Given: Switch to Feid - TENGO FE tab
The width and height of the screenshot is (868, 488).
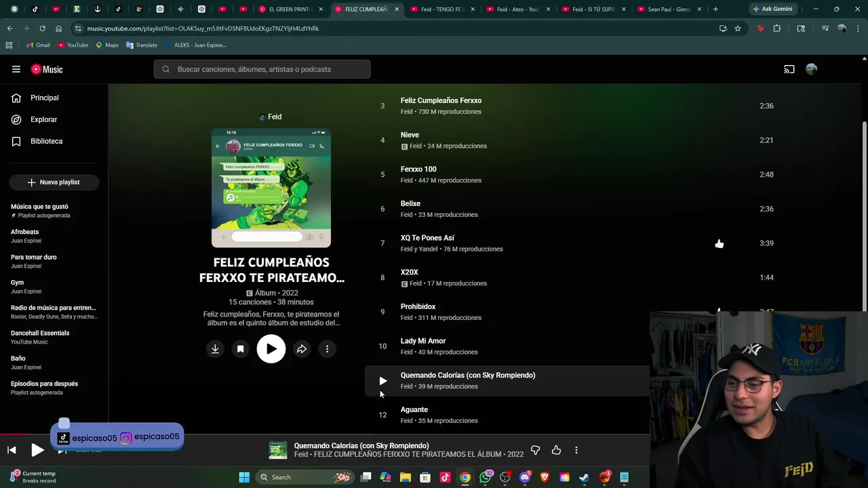Looking at the screenshot, I should coord(441,9).
